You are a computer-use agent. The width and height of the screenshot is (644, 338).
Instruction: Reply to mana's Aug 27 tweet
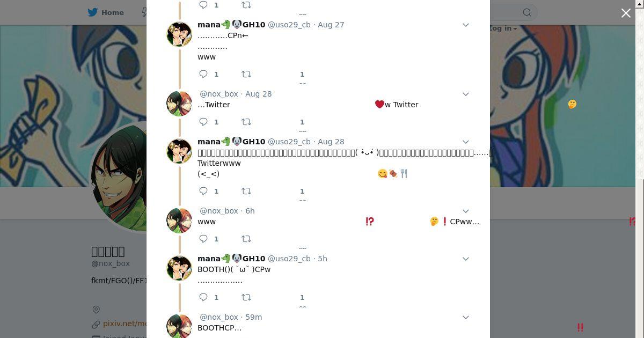pyautogui.click(x=203, y=74)
